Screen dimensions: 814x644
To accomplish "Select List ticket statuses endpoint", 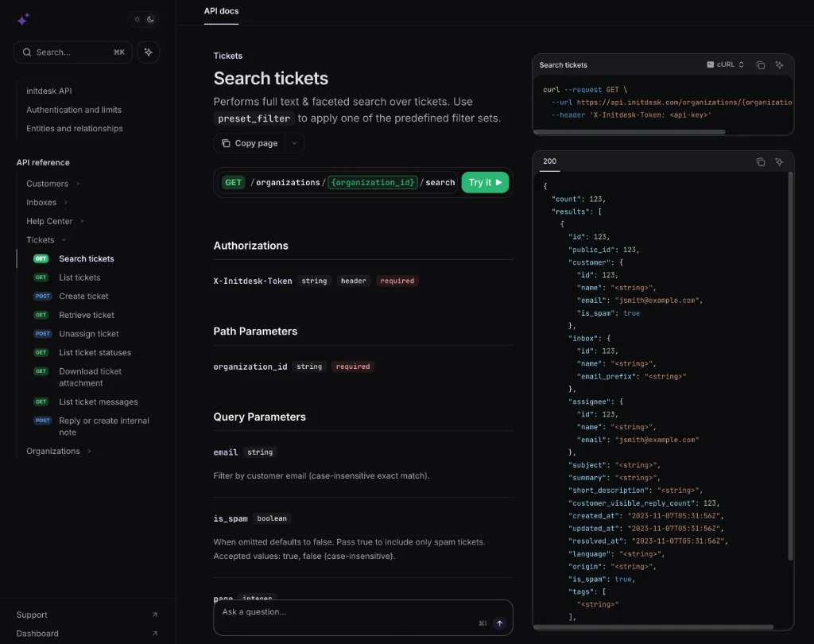I will coord(95,352).
